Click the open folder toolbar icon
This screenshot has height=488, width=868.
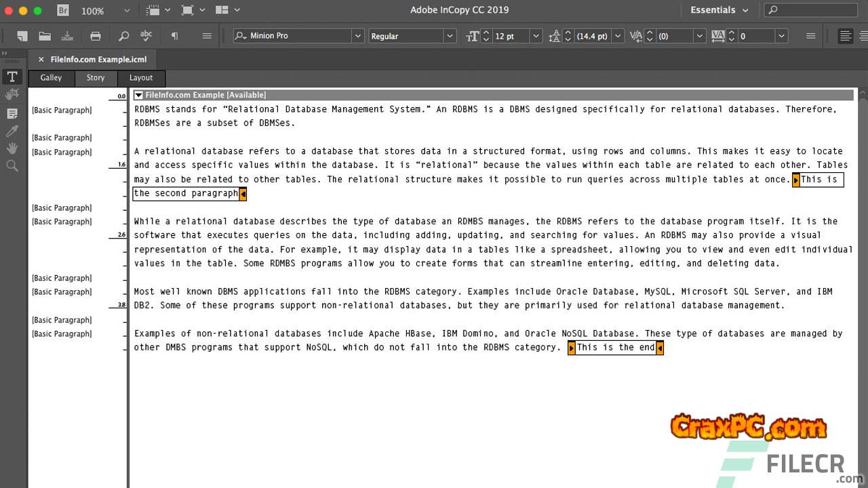[x=45, y=36]
